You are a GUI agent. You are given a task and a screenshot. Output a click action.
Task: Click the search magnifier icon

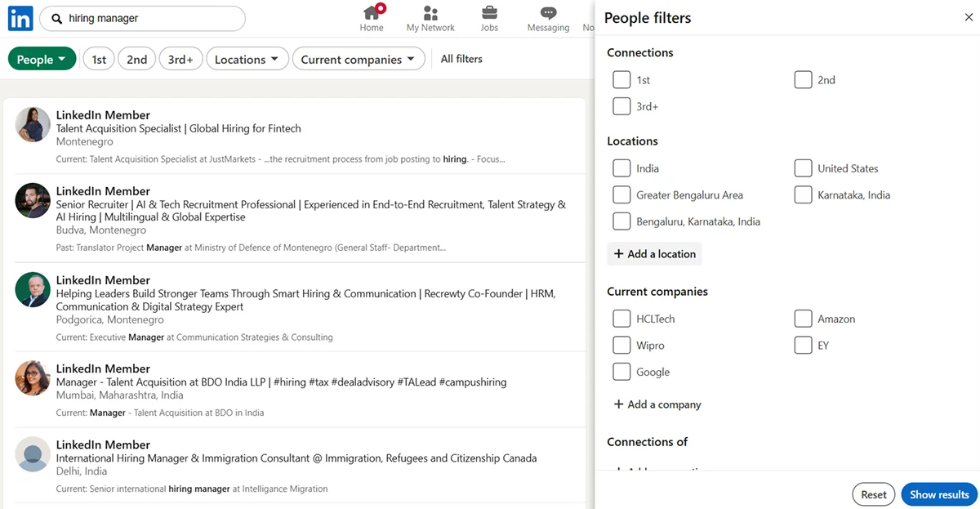[57, 17]
